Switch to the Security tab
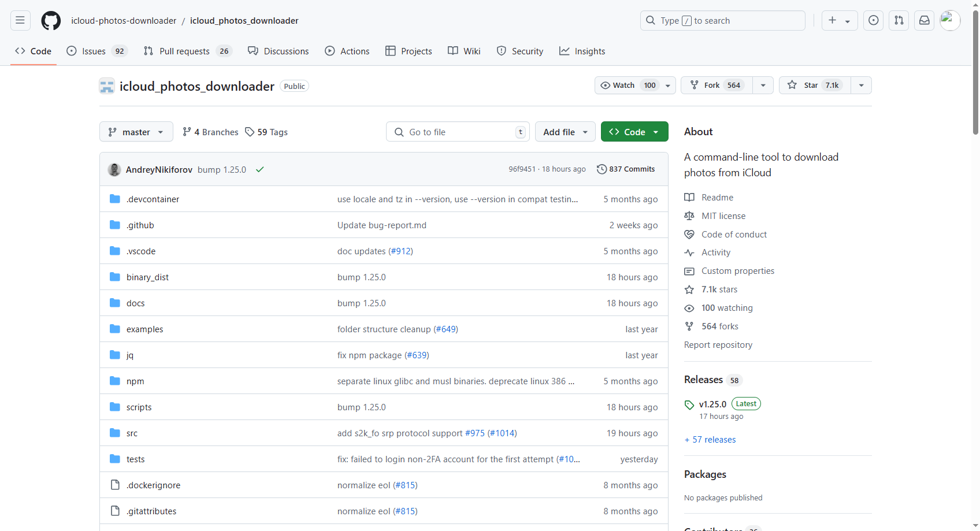 pyautogui.click(x=520, y=51)
